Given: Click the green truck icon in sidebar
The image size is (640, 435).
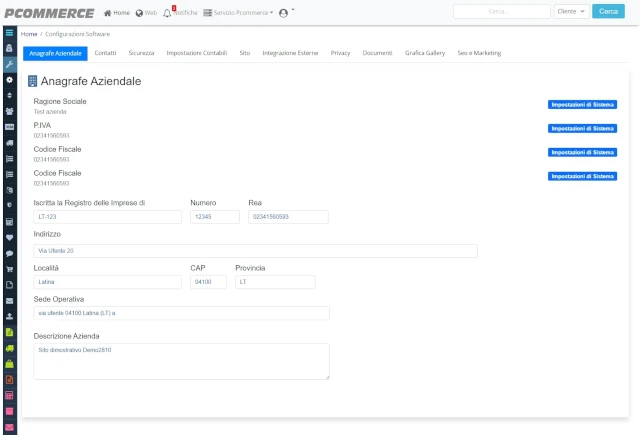Looking at the screenshot, I should 9,348.
